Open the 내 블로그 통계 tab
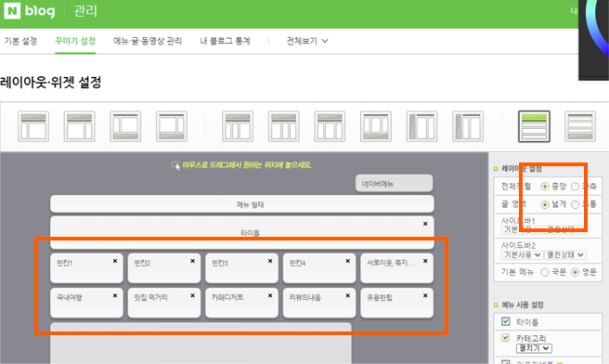 [x=225, y=41]
